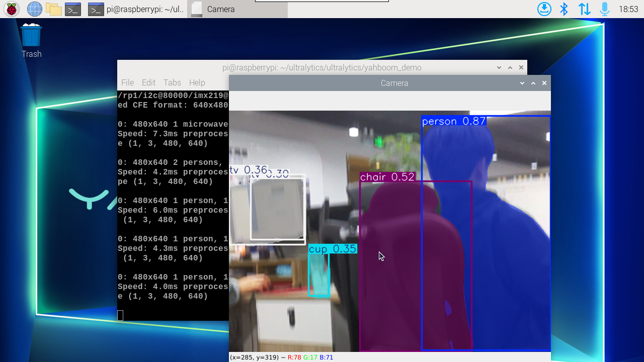The height and width of the screenshot is (362, 644).
Task: Click the "cup 0.35" detection label
Action: click(x=333, y=249)
